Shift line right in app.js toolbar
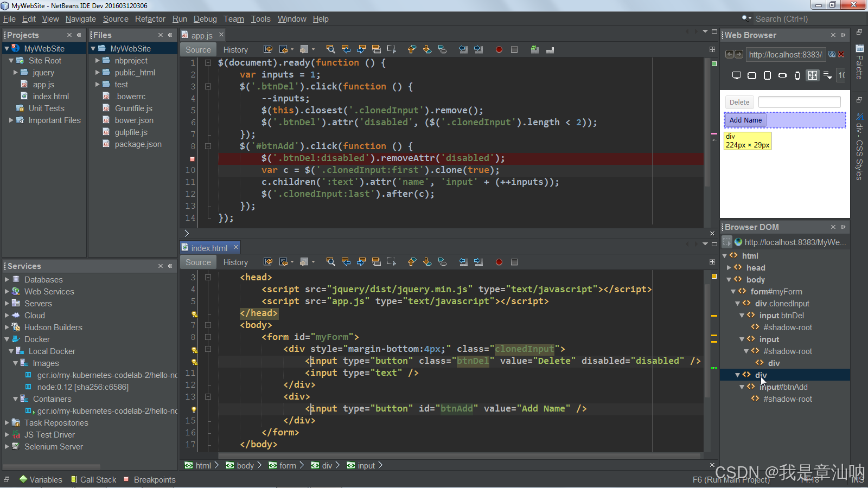868x488 pixels. click(478, 49)
